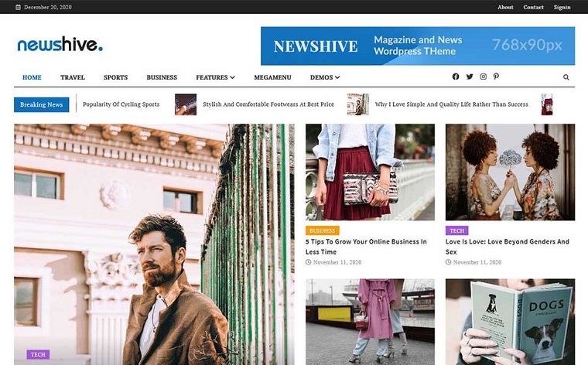Click the calendar icon beside the date
The image size is (588, 365).
[x=19, y=7]
